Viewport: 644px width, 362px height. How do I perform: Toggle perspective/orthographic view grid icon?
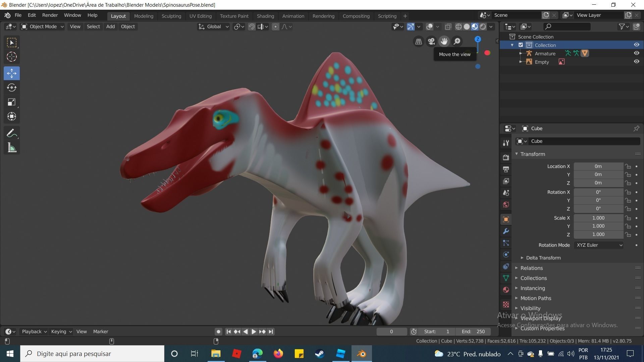[419, 41]
